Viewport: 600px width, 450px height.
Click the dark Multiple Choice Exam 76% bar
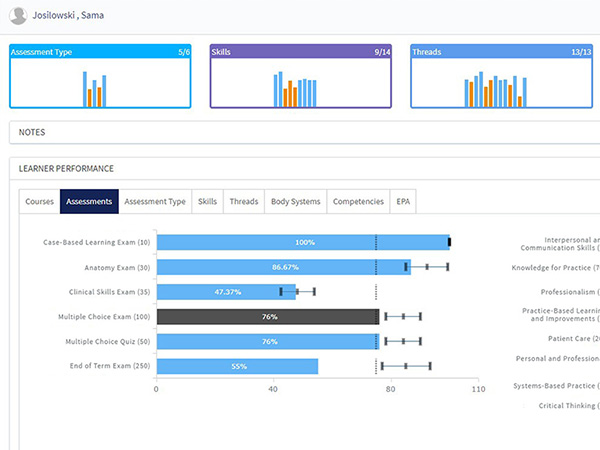[x=268, y=317]
